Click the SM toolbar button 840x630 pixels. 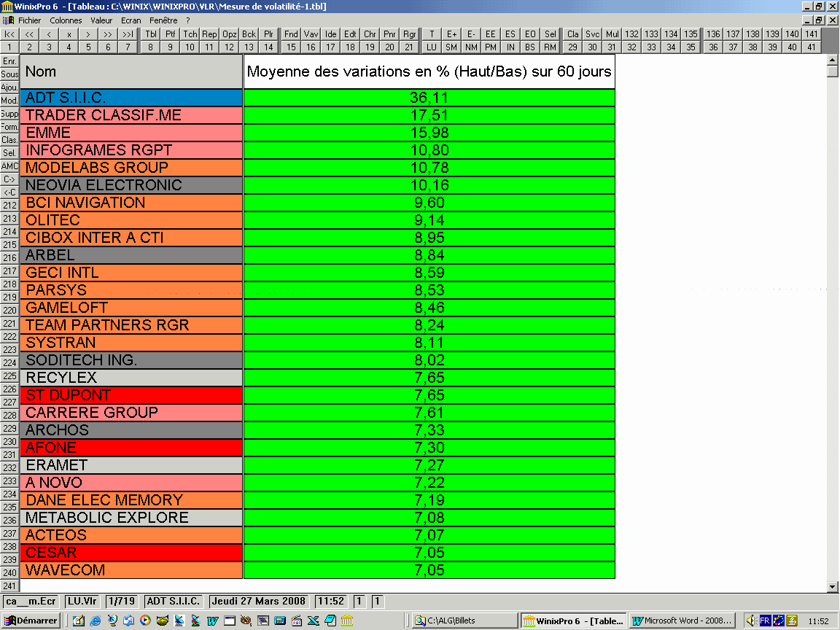click(451, 47)
